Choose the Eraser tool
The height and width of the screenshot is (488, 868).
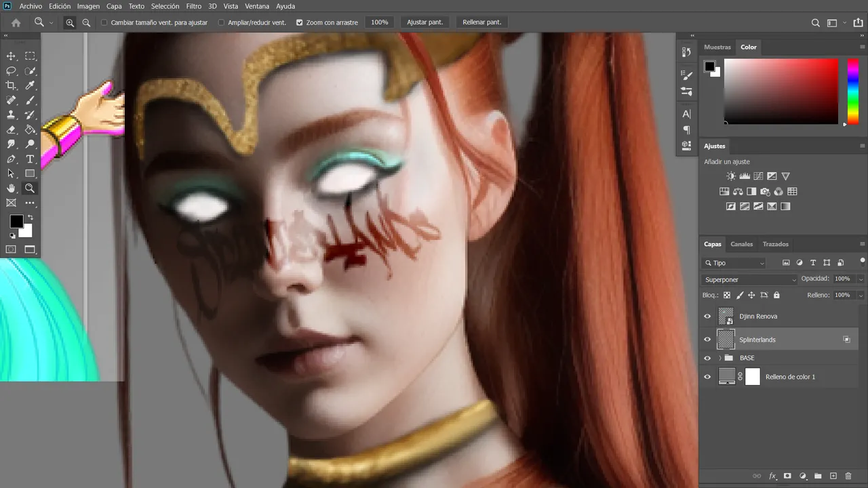pos(12,129)
